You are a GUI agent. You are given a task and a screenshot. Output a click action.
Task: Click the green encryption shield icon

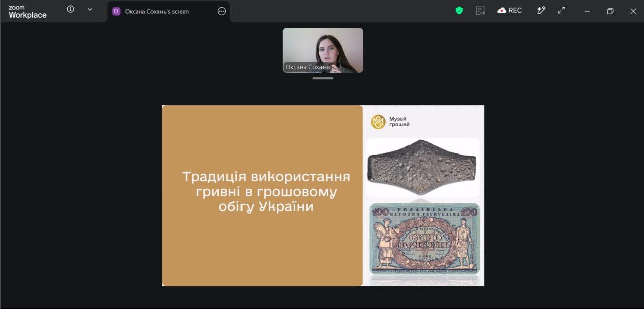pyautogui.click(x=459, y=10)
